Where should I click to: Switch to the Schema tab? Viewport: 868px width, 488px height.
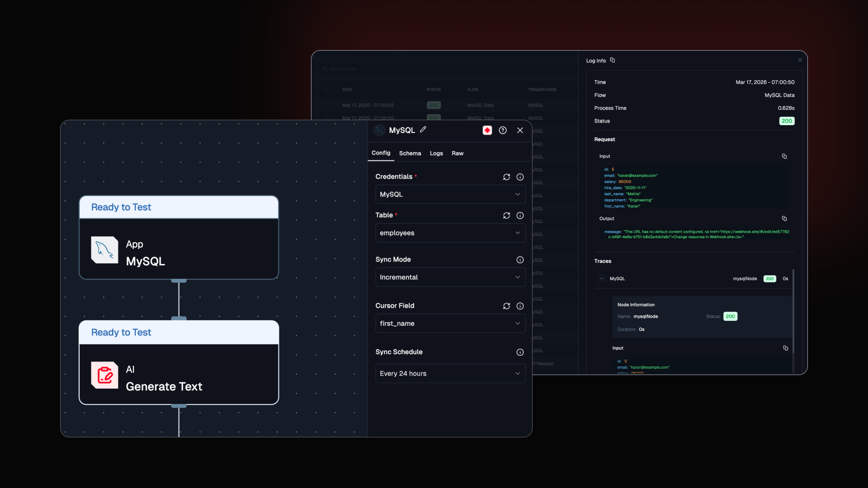click(410, 153)
